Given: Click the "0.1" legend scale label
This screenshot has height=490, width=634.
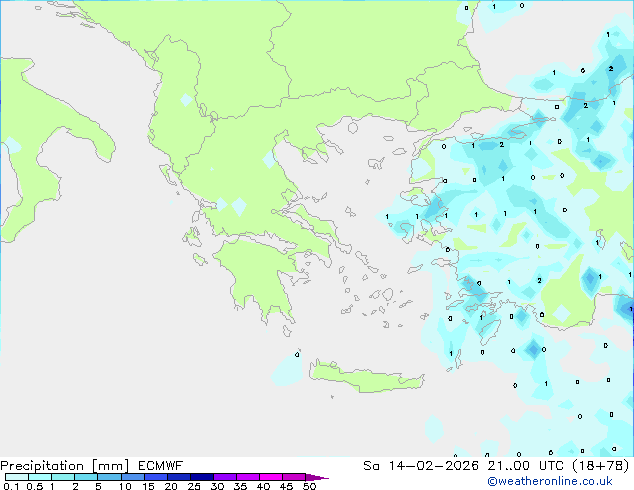Looking at the screenshot, I should click(x=11, y=486).
